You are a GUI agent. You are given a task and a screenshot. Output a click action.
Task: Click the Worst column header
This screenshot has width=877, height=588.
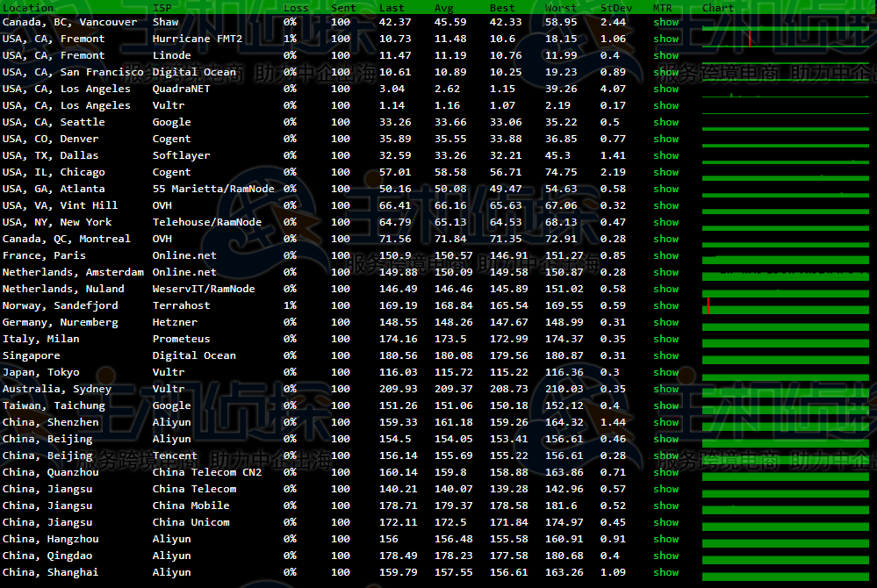coord(561,8)
